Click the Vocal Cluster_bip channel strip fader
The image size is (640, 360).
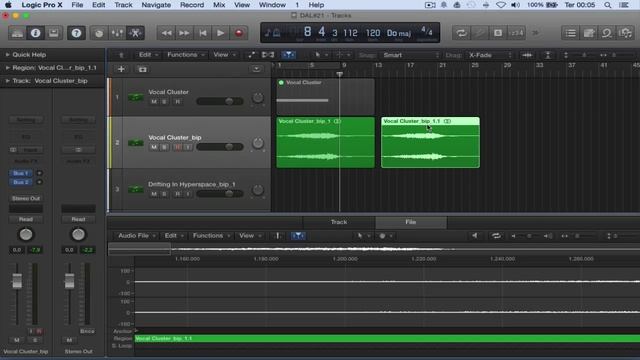(x=17, y=281)
